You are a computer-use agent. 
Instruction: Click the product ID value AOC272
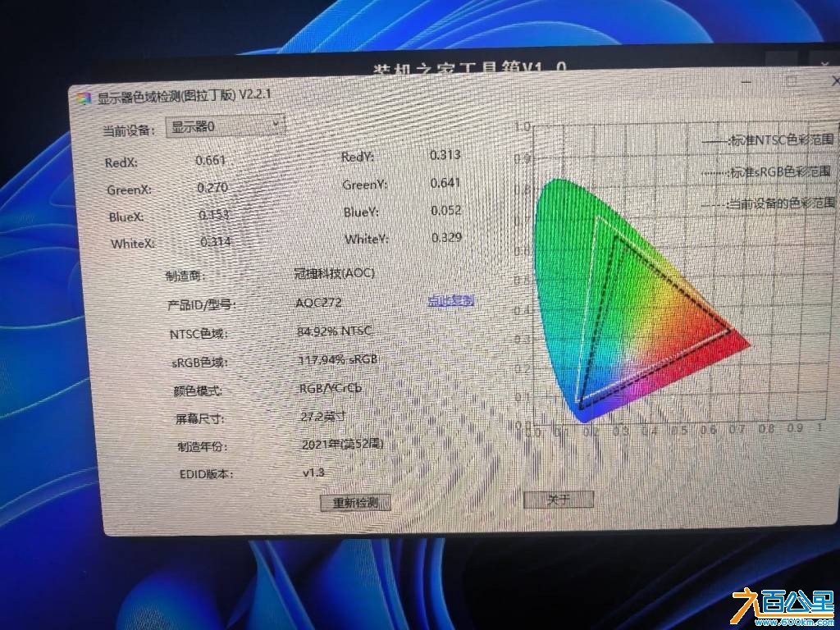[x=318, y=302]
